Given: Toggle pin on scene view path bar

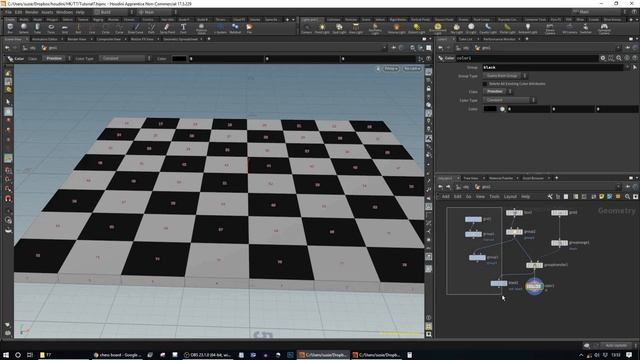Looking at the screenshot, I should (393, 48).
